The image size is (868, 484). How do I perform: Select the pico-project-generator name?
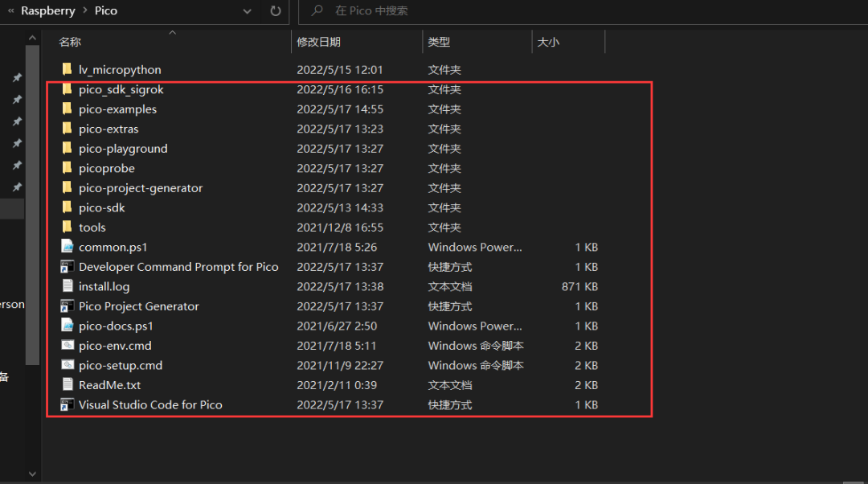tap(141, 187)
